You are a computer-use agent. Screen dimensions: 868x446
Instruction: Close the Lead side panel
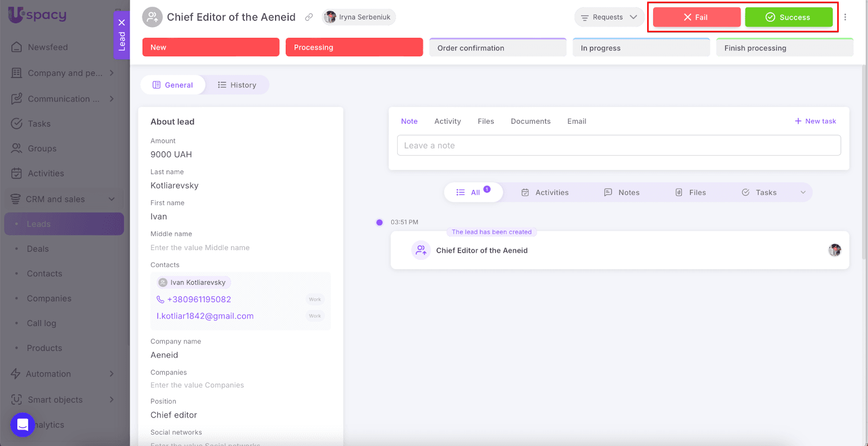tap(122, 22)
